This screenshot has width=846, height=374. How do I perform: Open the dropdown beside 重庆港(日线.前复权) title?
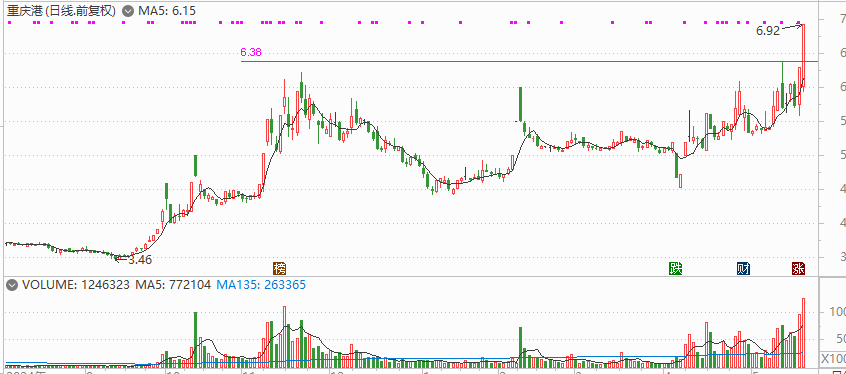click(x=127, y=10)
